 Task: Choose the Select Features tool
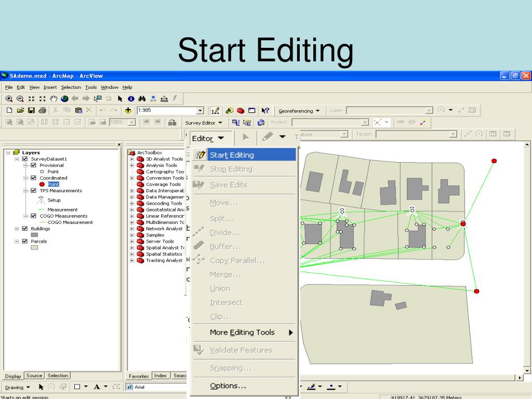pos(98,99)
